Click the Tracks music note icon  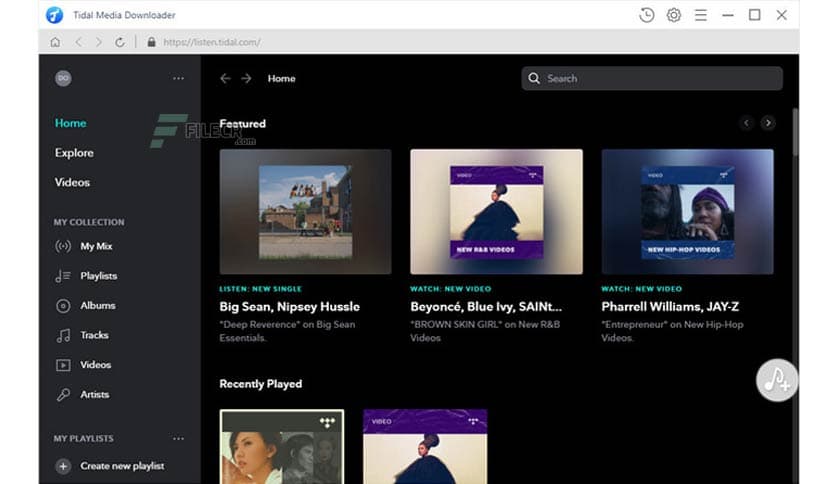pos(63,335)
